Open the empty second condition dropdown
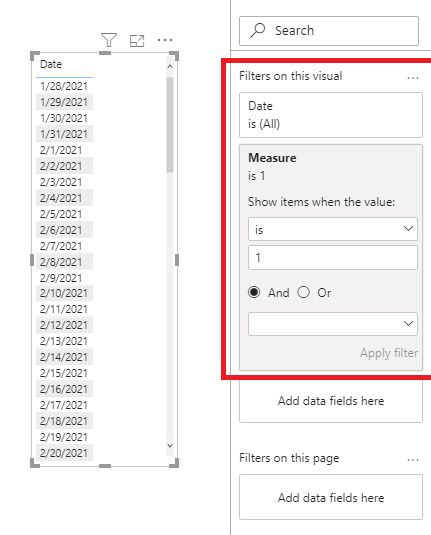The width and height of the screenshot is (431, 535). click(x=333, y=324)
